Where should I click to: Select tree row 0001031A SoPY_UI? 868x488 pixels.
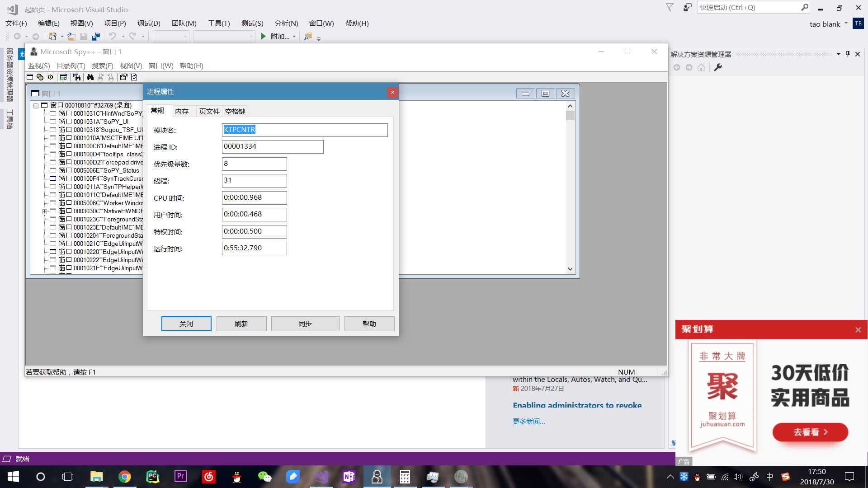[94, 122]
